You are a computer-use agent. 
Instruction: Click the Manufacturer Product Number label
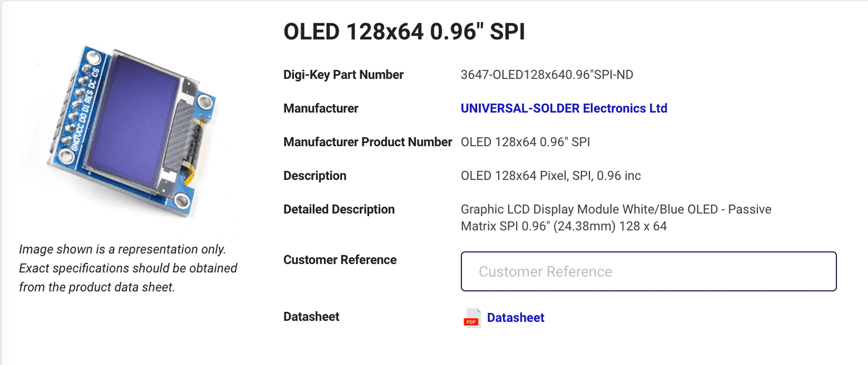pos(367,142)
